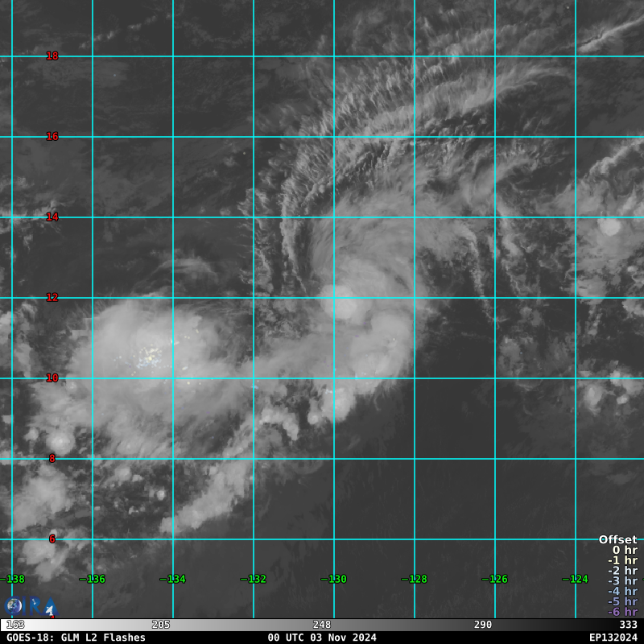Click the 00 UTC 03 Nov 2024 timestamp
644x644 pixels.
coord(322,638)
